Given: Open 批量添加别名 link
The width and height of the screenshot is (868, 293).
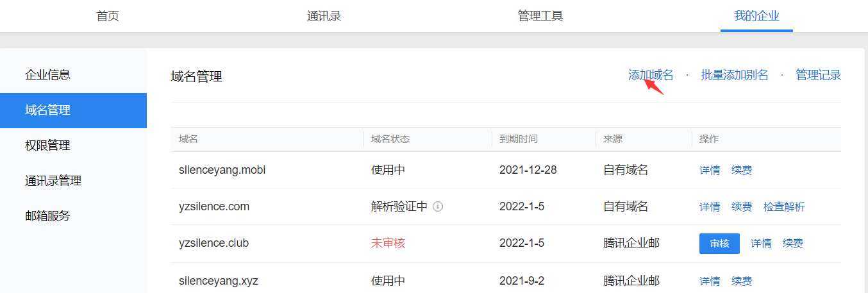Looking at the screenshot, I should pyautogui.click(x=735, y=75).
